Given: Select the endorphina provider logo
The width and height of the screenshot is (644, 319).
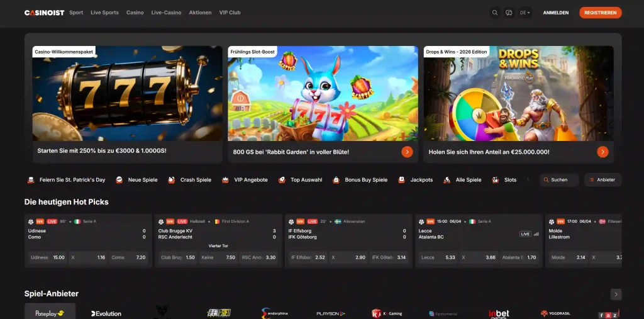Looking at the screenshot, I should [x=275, y=313].
